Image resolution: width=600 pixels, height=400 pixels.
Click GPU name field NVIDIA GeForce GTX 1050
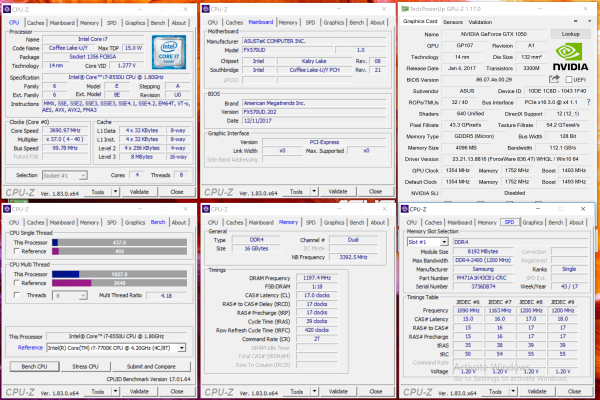(x=494, y=34)
